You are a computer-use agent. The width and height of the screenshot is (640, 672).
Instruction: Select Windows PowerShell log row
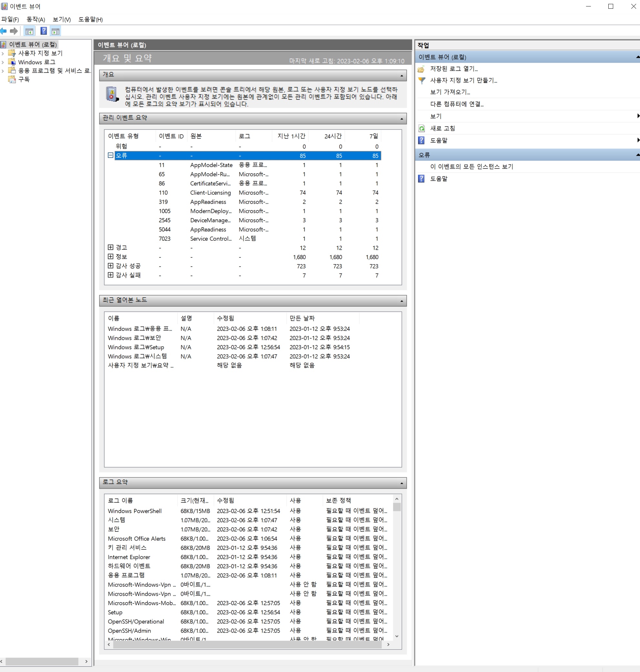(248, 511)
